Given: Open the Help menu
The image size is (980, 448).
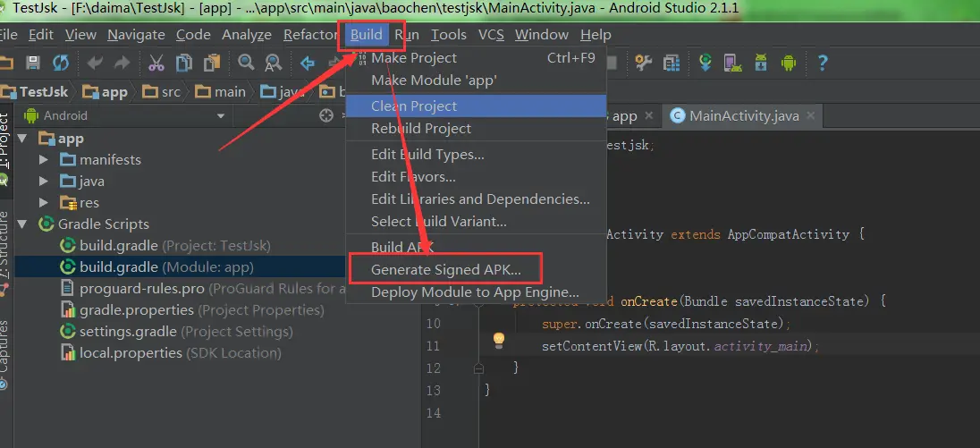Looking at the screenshot, I should tap(596, 35).
